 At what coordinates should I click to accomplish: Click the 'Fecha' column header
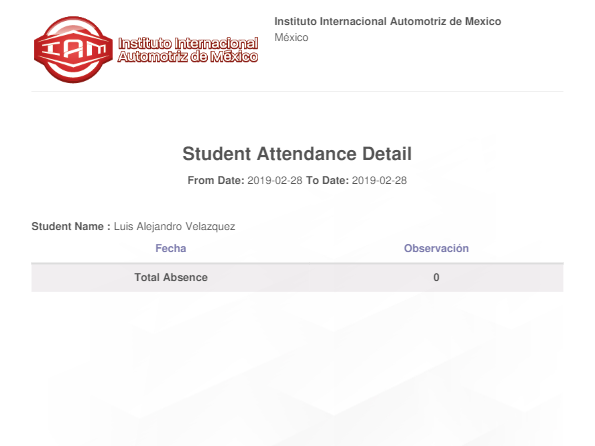tap(171, 248)
